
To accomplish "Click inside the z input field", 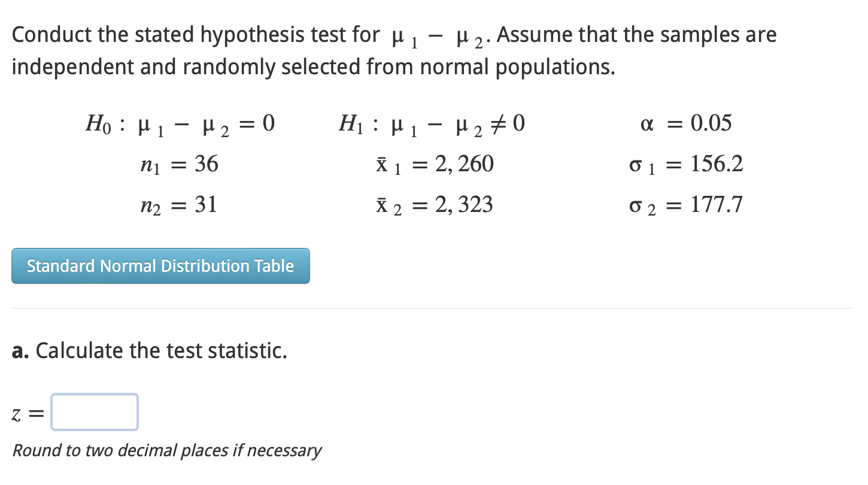I will tap(94, 412).
